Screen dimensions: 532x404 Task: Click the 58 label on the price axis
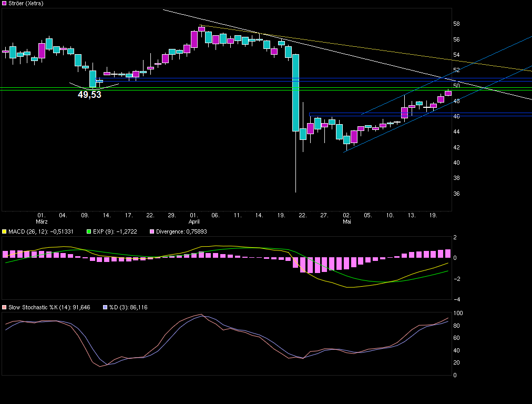click(x=457, y=24)
